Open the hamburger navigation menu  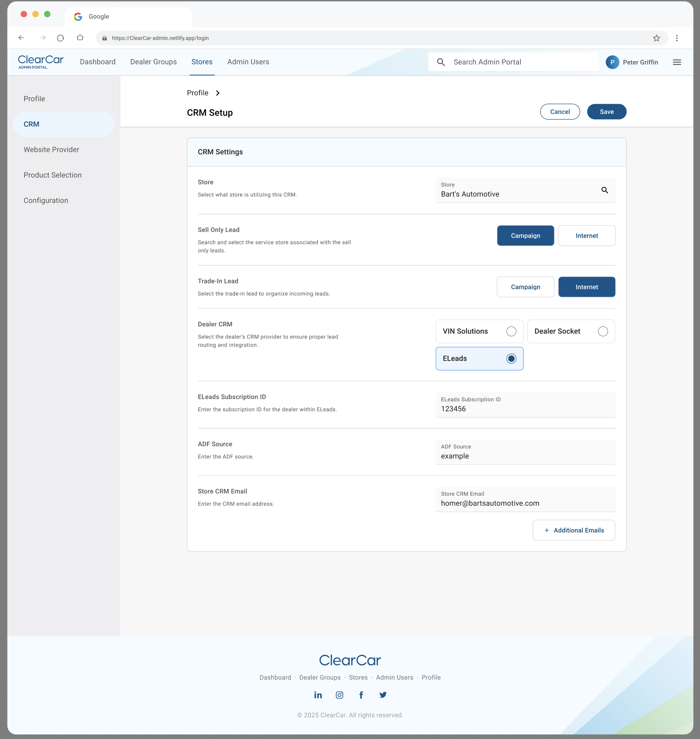(x=677, y=62)
